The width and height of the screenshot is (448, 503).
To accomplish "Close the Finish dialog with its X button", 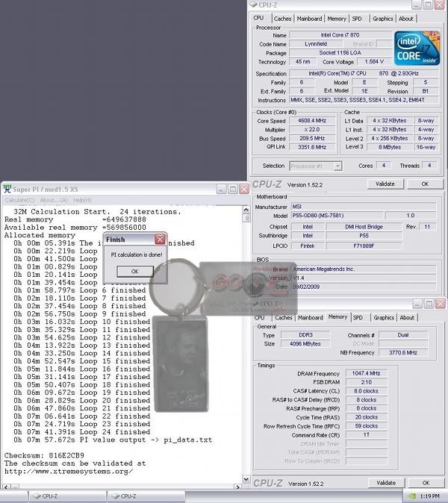I will pyautogui.click(x=160, y=239).
